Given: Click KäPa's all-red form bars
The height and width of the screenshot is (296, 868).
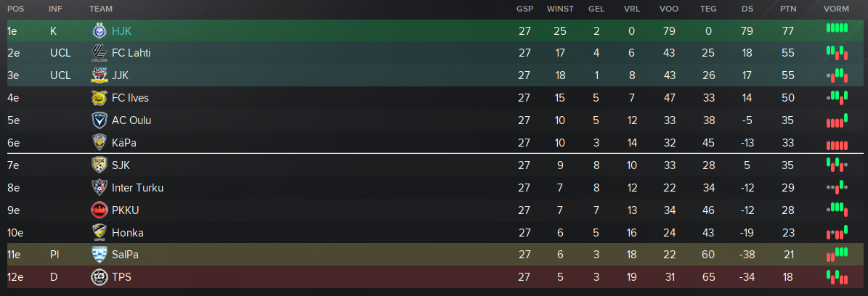Looking at the screenshot, I should click(x=837, y=146).
